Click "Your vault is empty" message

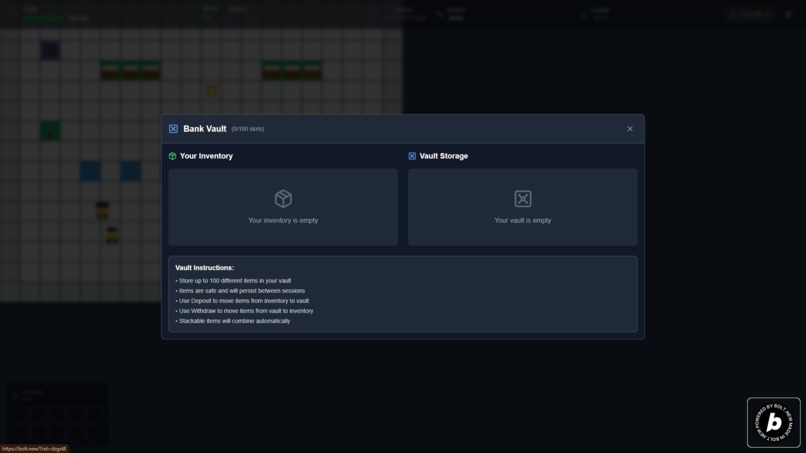(523, 220)
